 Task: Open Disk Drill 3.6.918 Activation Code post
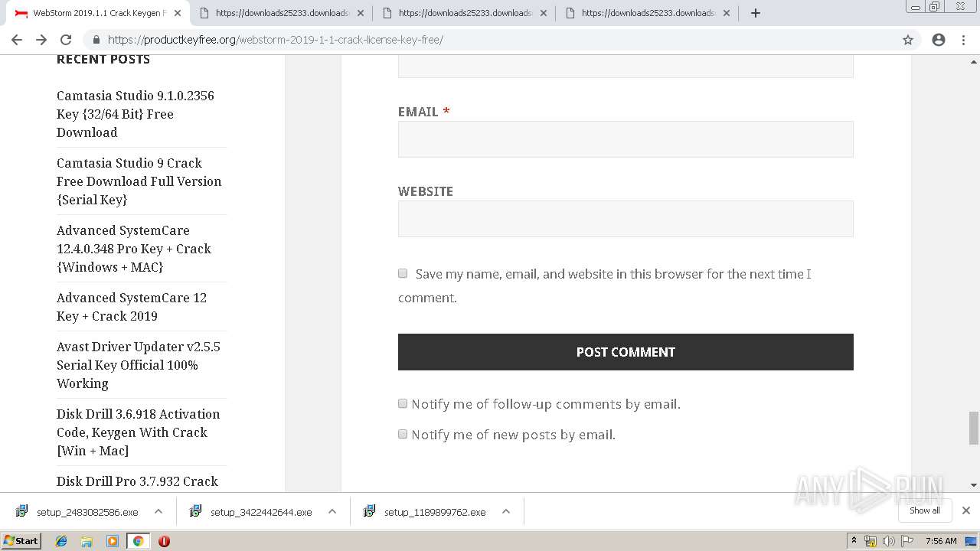[139, 432]
